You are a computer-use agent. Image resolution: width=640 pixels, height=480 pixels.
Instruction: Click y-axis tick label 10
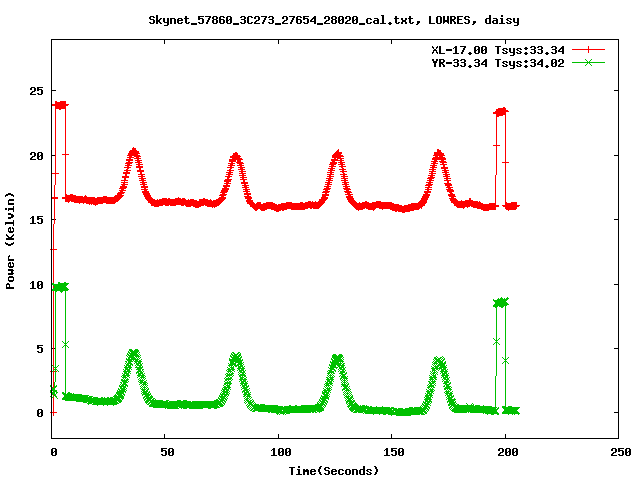coord(36,285)
